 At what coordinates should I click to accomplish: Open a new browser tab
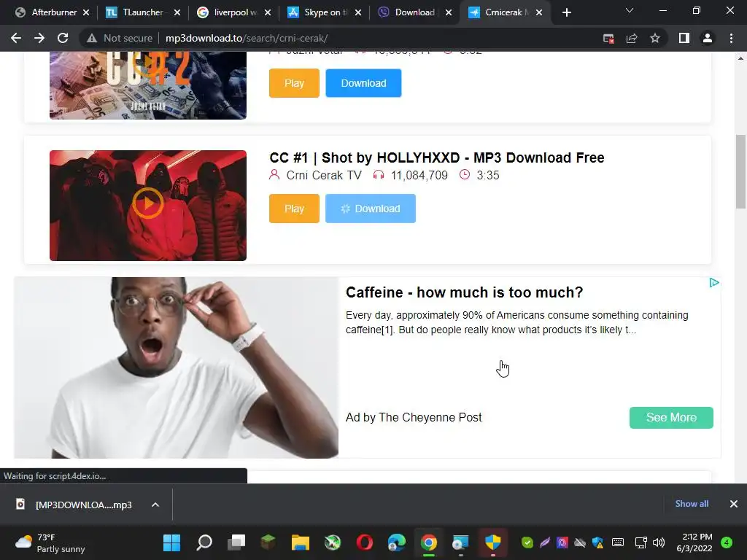tap(566, 12)
